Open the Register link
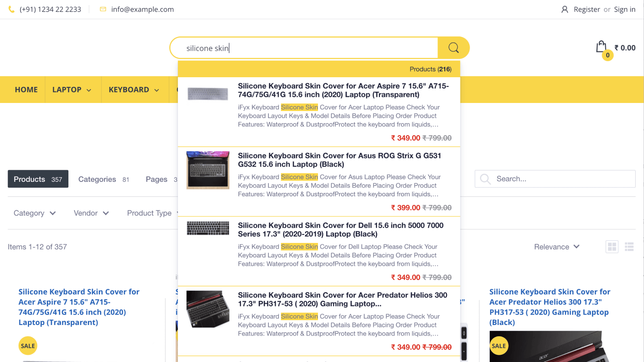Viewport: 644px width, 362px height. click(587, 9)
